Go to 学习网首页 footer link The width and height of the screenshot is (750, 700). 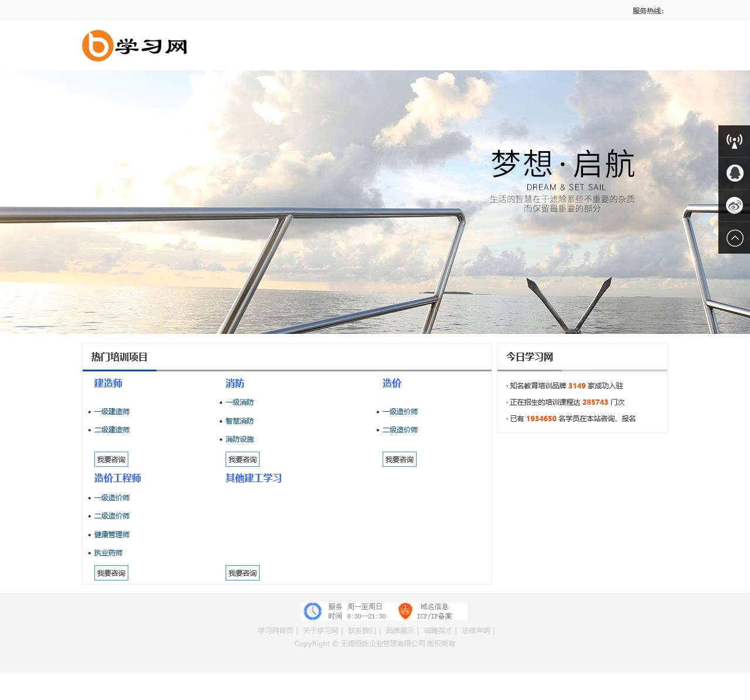(275, 631)
